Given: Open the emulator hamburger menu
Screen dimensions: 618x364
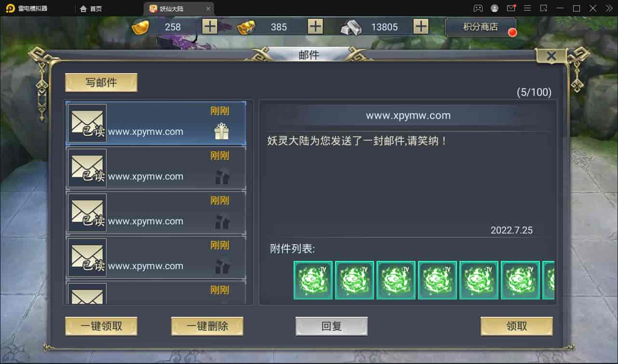Looking at the screenshot, I should 527,8.
